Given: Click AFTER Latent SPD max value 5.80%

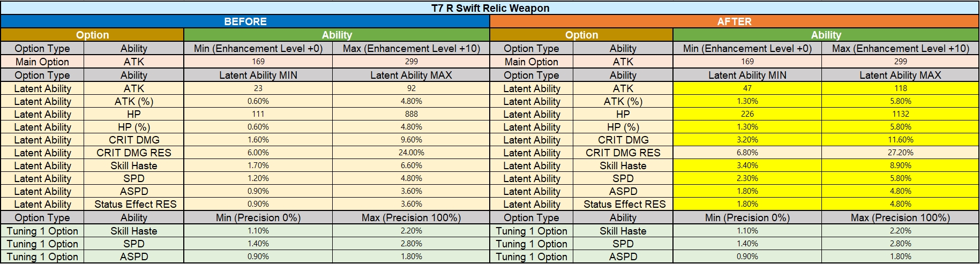Looking at the screenshot, I should (900, 178).
